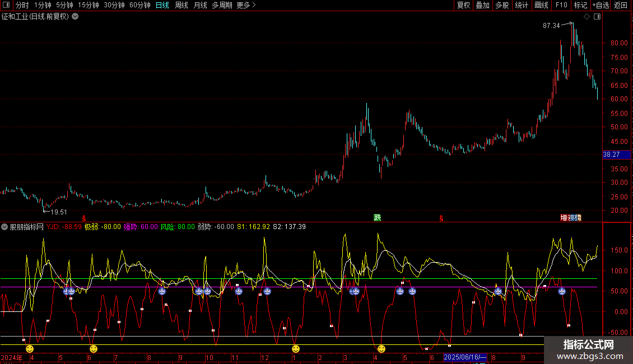Select the 30分钟 period
The width and height of the screenshot is (633, 364).
coord(114,5)
